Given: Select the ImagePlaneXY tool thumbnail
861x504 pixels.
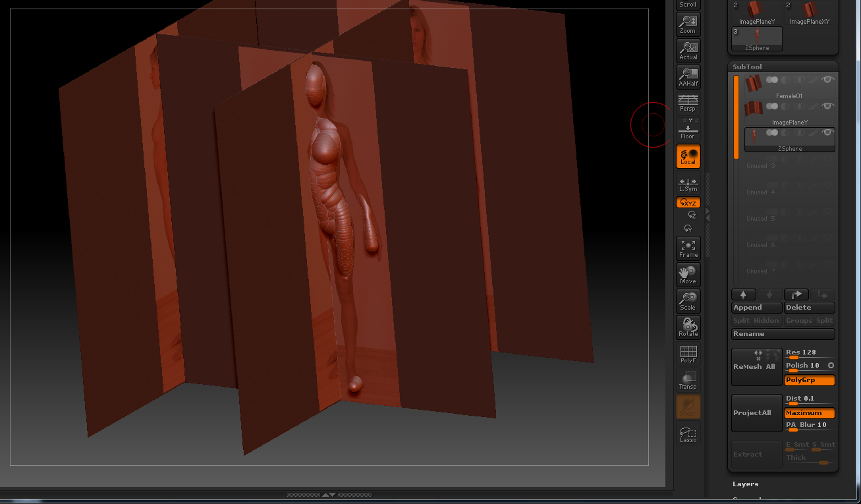Looking at the screenshot, I should pyautogui.click(x=809, y=12).
